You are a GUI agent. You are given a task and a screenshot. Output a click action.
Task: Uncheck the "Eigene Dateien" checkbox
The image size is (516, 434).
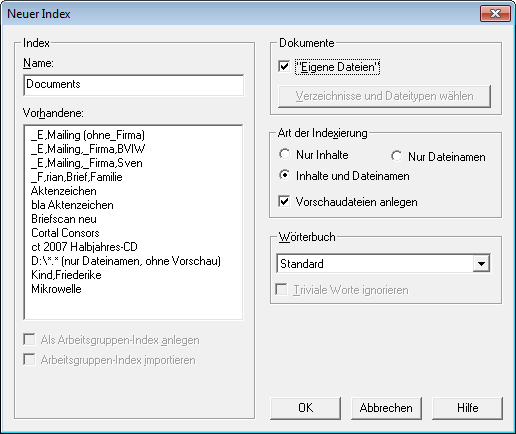tap(284, 67)
